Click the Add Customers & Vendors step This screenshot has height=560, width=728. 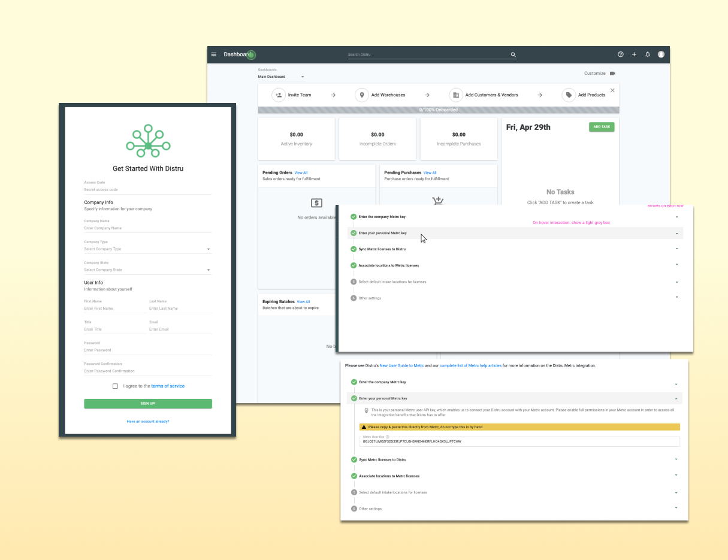click(484, 95)
